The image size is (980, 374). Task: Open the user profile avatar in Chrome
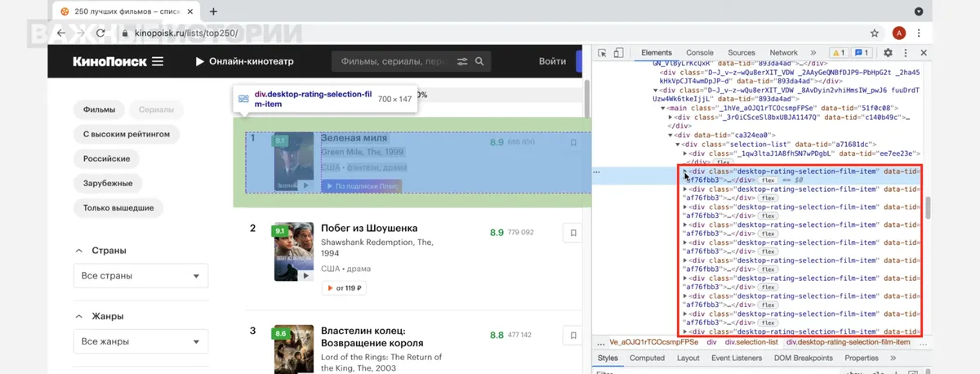899,33
